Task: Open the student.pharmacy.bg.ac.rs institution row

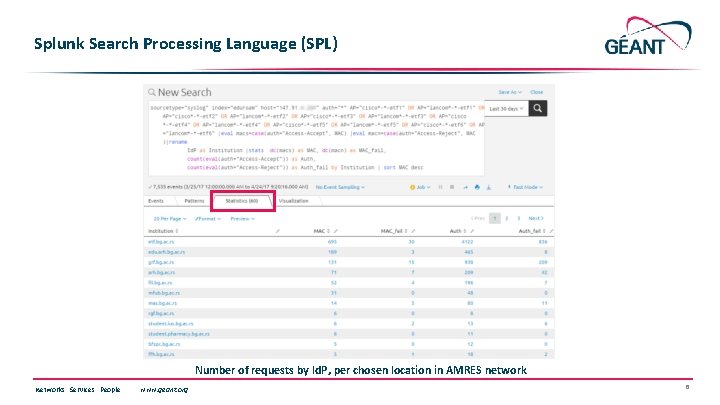Action: point(179,334)
